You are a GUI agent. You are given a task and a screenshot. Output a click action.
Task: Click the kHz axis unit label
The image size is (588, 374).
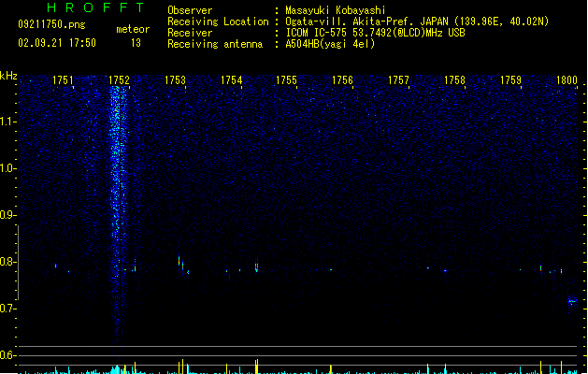(8, 76)
